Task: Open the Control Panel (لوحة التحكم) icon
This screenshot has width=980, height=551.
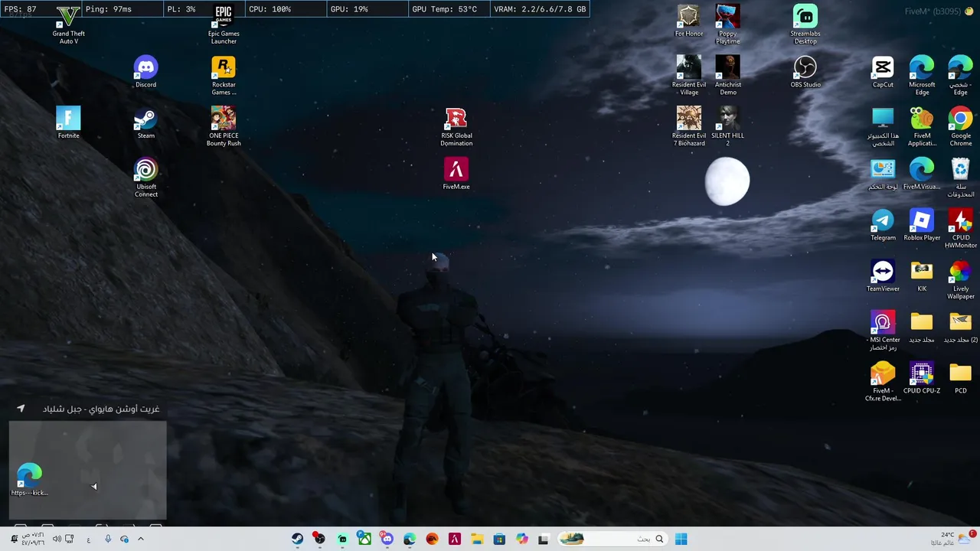Action: click(883, 174)
